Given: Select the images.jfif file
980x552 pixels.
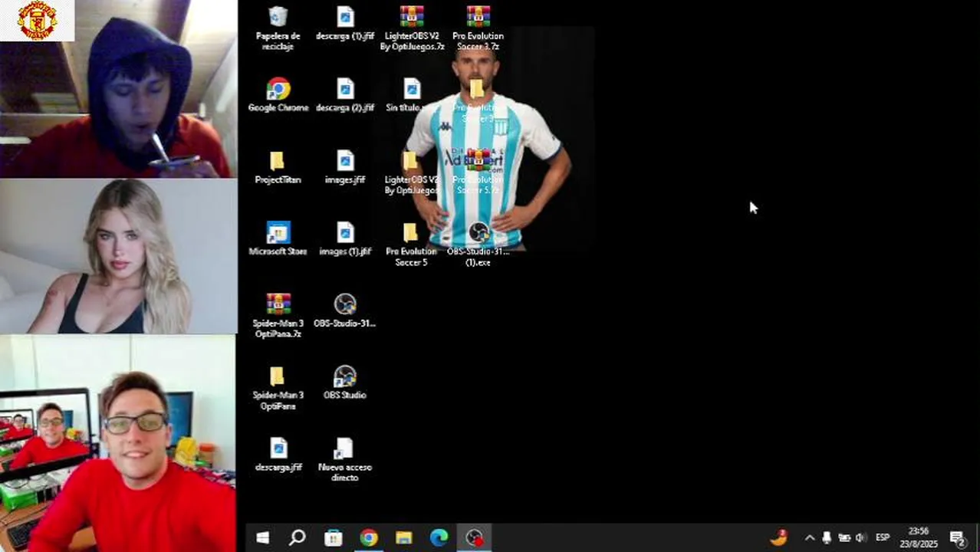Looking at the screenshot, I should point(344,167).
